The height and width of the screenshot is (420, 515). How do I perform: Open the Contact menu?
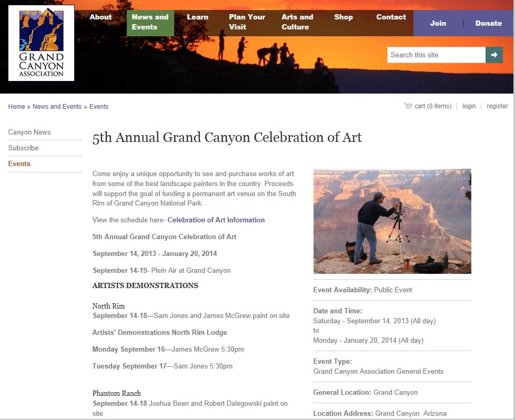pos(391,17)
